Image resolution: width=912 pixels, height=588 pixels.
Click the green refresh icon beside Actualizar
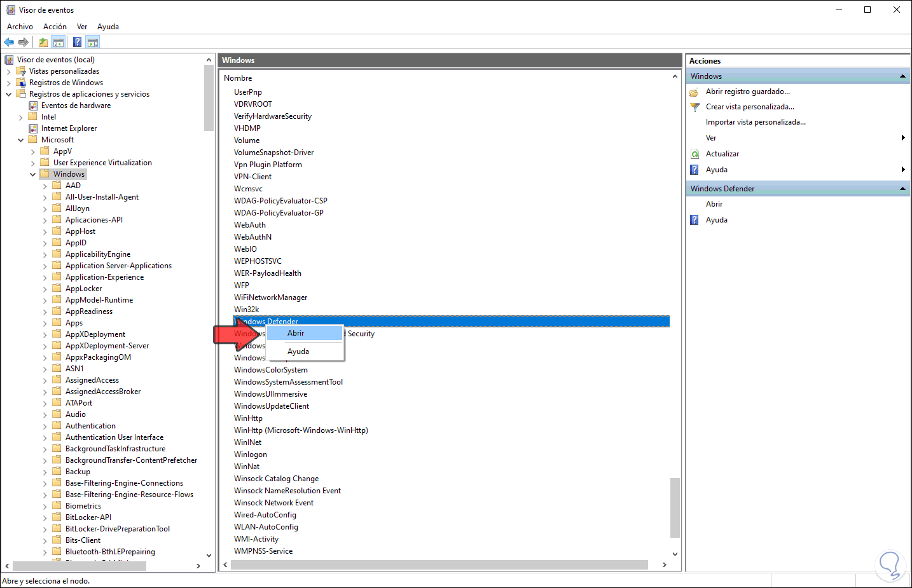pos(694,154)
